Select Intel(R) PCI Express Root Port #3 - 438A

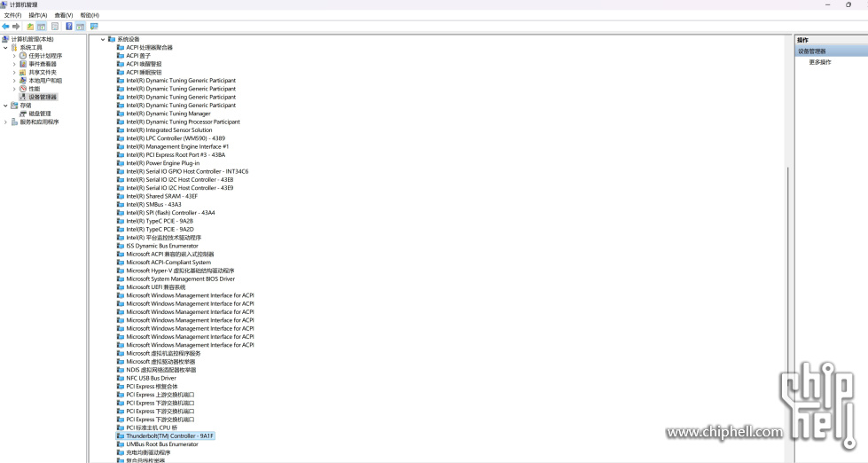(x=176, y=155)
